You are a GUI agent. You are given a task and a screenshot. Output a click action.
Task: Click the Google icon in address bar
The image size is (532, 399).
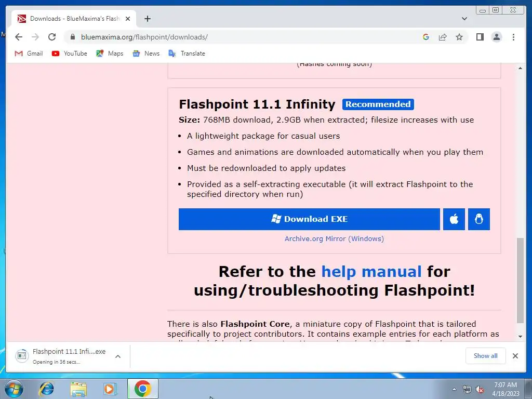tap(426, 37)
